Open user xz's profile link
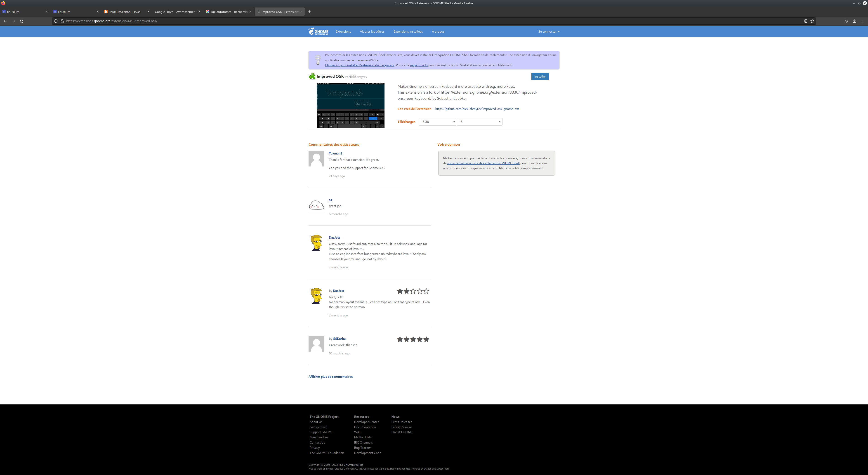 tap(330, 199)
